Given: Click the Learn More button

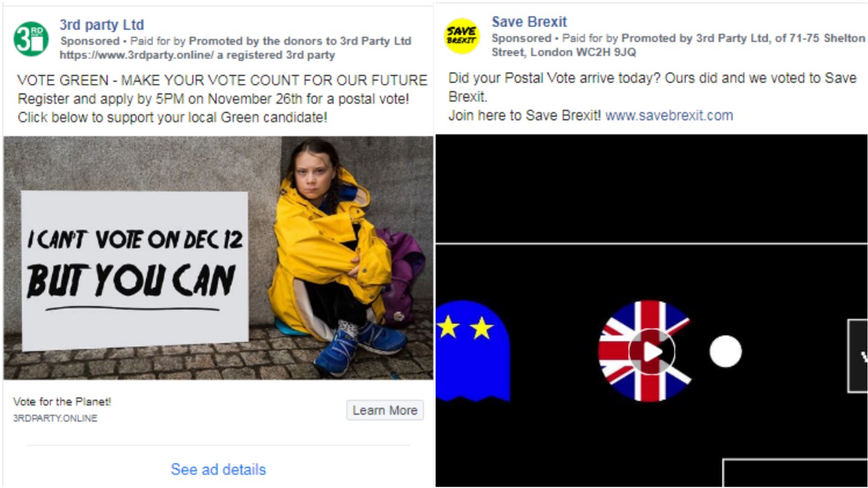Looking at the screenshot, I should pos(385,410).
